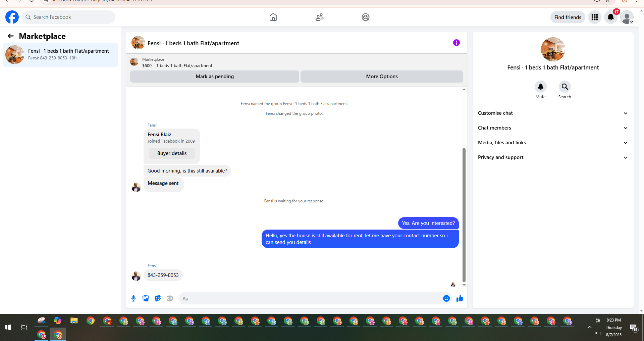Click the attach photo icon
The height and width of the screenshot is (341, 644).
146,298
